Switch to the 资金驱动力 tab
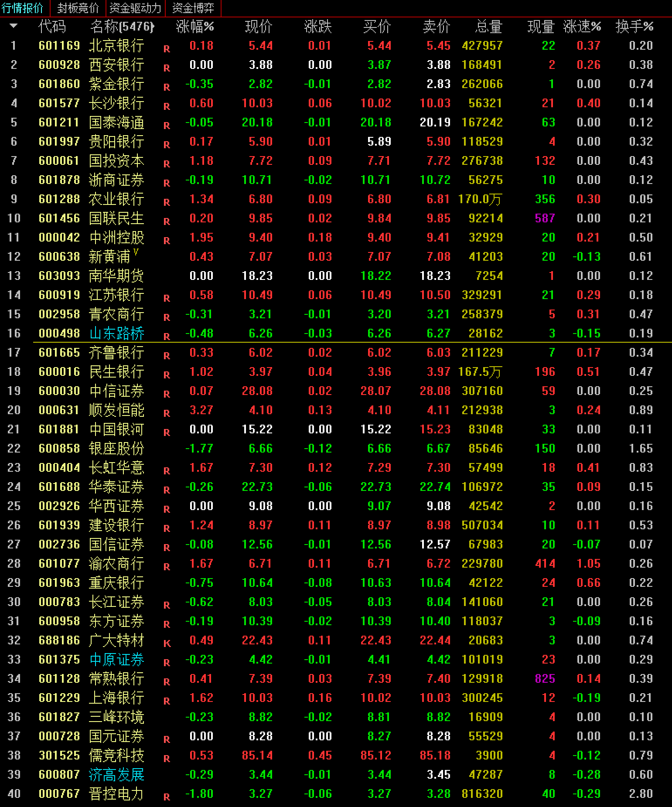Viewport: 672px width, 807px height. point(135,8)
